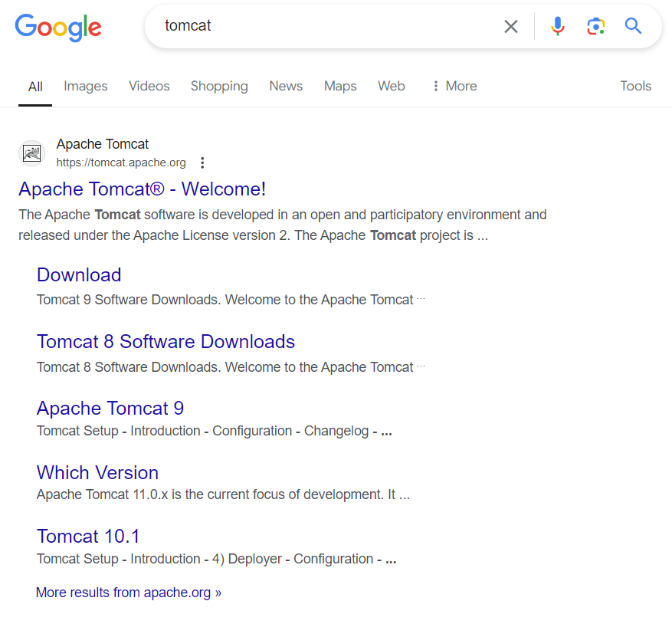
Task: Select the All results tab
Action: (x=35, y=87)
